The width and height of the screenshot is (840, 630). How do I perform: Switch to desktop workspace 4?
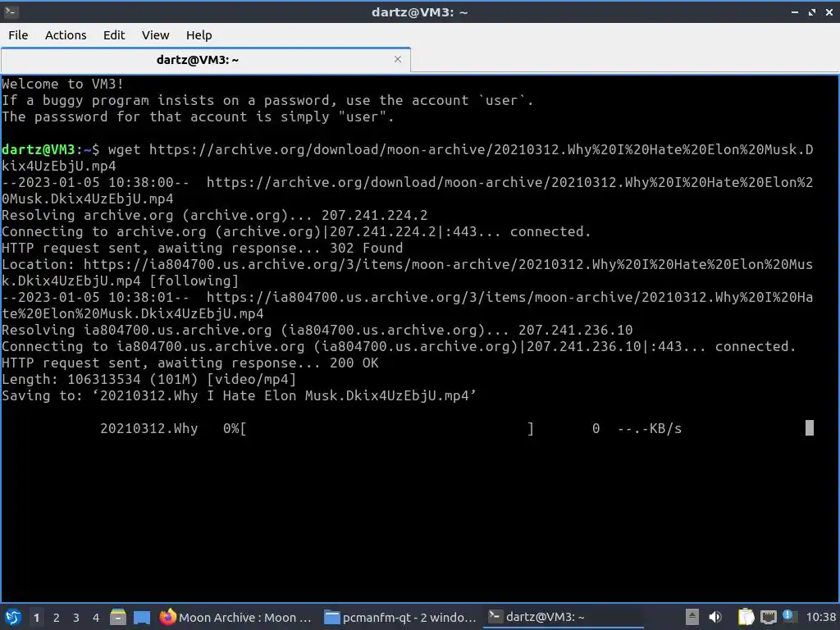(x=96, y=618)
